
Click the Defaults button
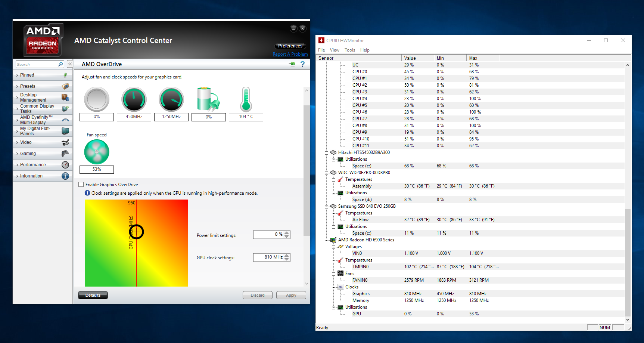pyautogui.click(x=93, y=295)
